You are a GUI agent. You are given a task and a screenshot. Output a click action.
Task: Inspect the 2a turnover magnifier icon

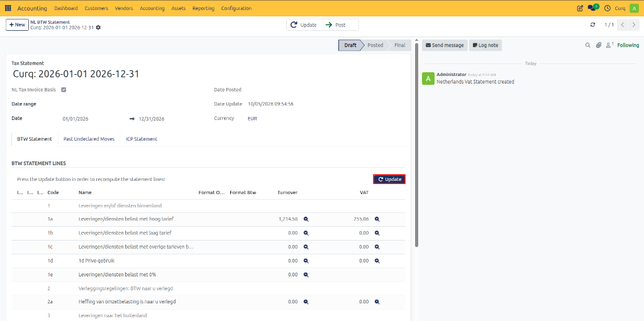click(x=306, y=302)
